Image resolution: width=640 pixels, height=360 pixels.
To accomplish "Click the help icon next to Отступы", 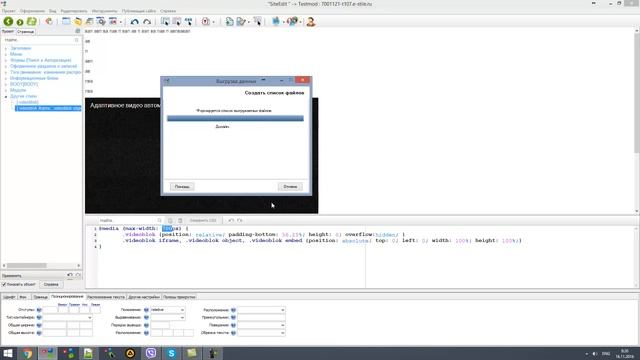I will (x=39, y=310).
